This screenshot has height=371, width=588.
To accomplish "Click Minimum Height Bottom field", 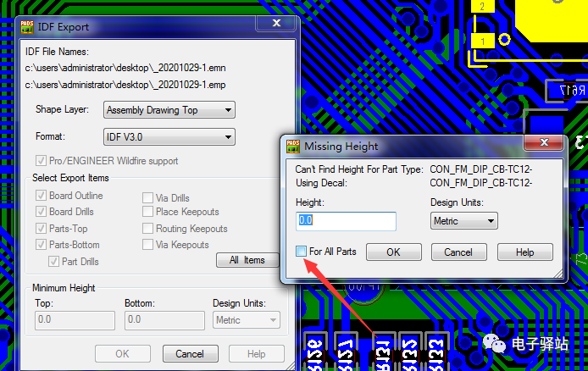I will pos(164,320).
